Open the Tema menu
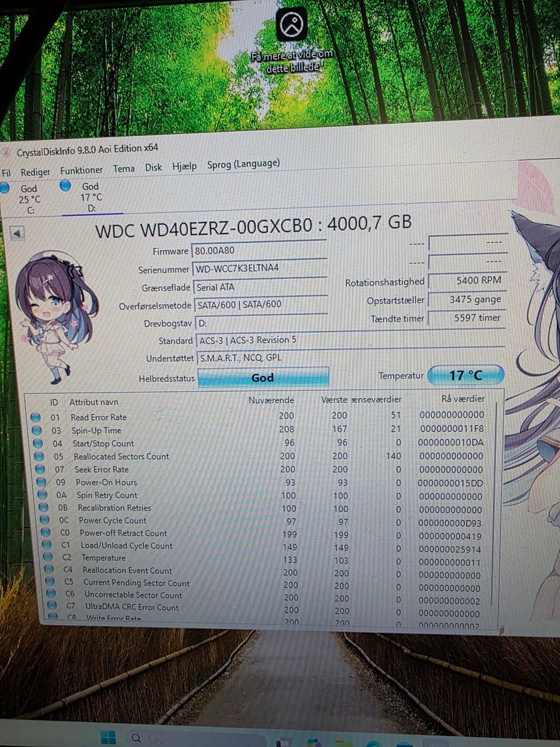 (x=124, y=169)
